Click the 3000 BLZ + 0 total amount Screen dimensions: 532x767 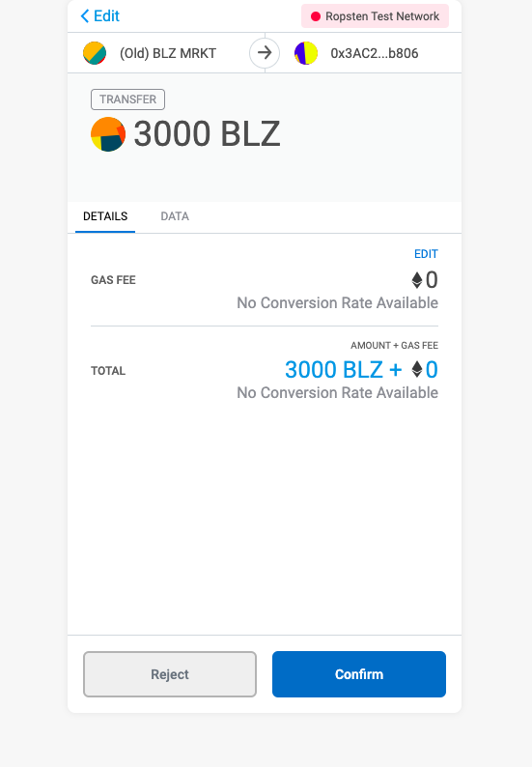click(x=361, y=369)
